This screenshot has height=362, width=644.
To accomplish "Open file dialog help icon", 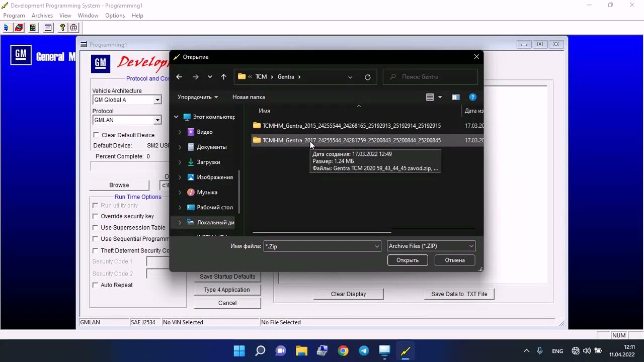I will point(472,97).
